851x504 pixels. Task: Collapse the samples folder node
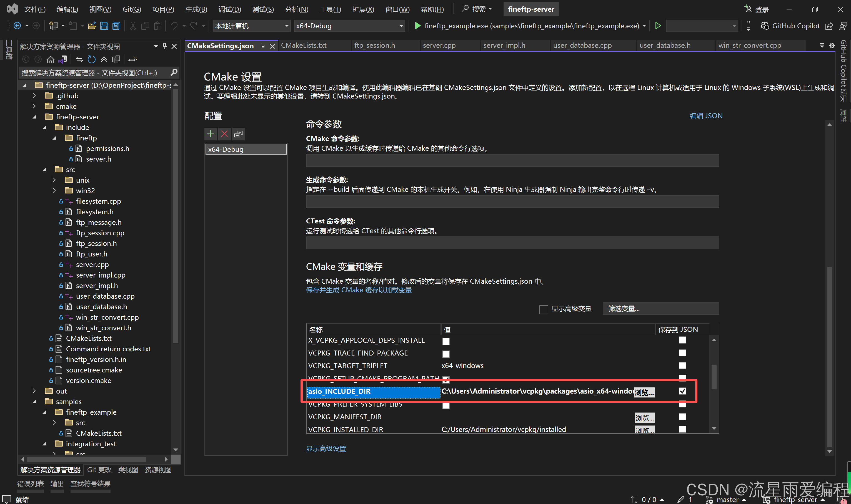point(35,401)
